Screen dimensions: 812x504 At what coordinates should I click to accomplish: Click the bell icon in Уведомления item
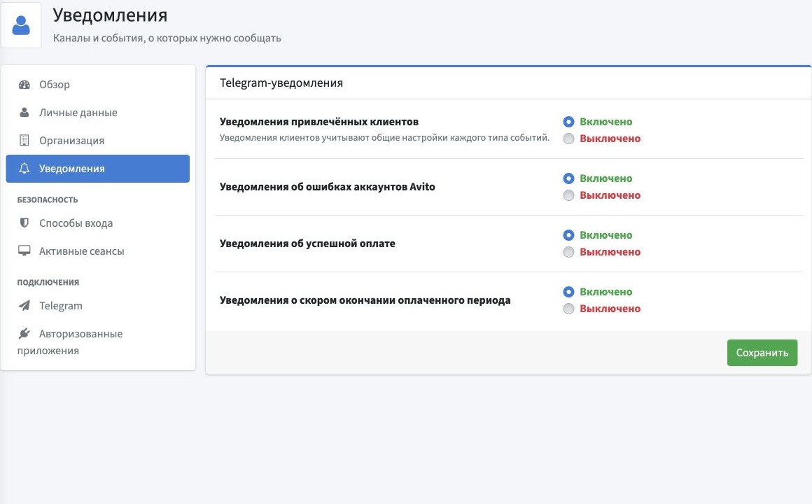[24, 168]
